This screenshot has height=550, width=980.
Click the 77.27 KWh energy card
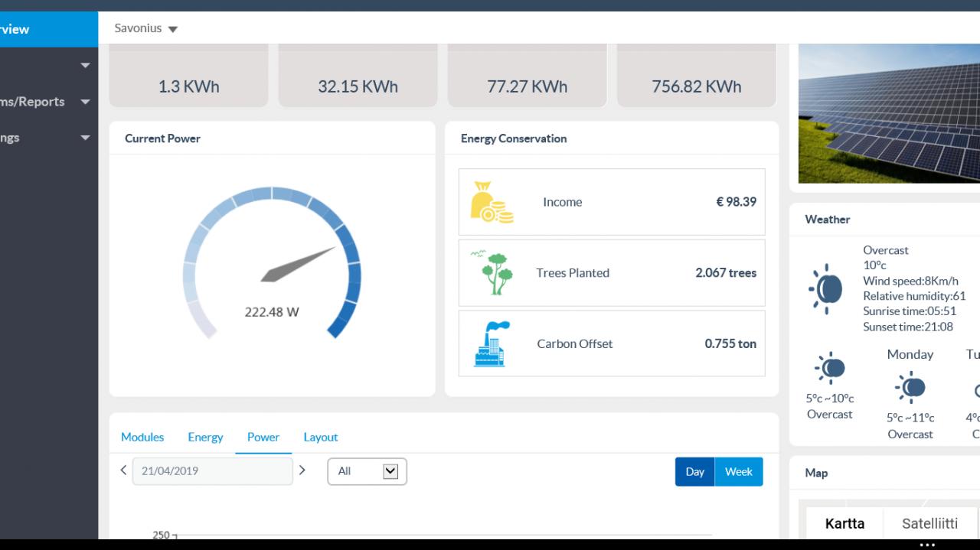(528, 76)
